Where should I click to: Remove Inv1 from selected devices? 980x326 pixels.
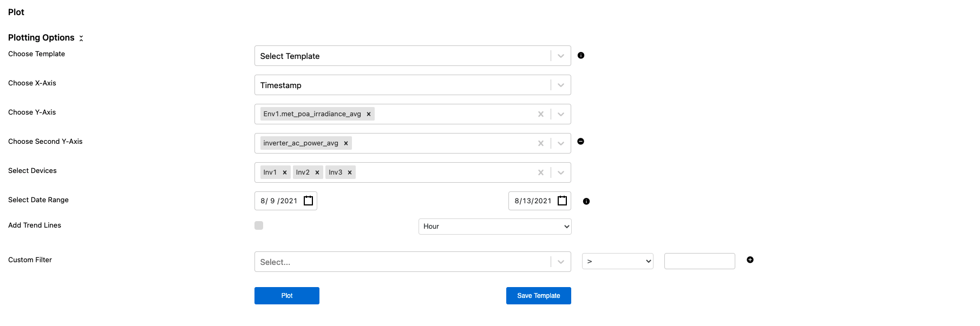[x=285, y=172]
